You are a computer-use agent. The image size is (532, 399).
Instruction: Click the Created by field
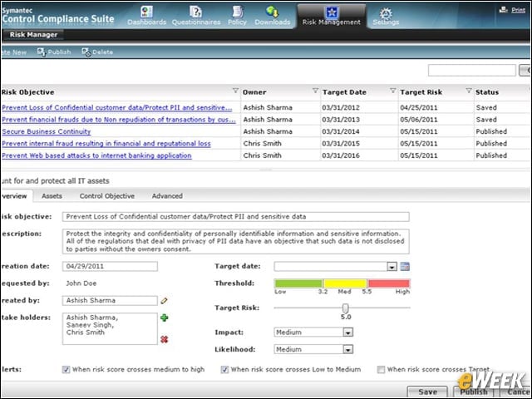(x=110, y=301)
